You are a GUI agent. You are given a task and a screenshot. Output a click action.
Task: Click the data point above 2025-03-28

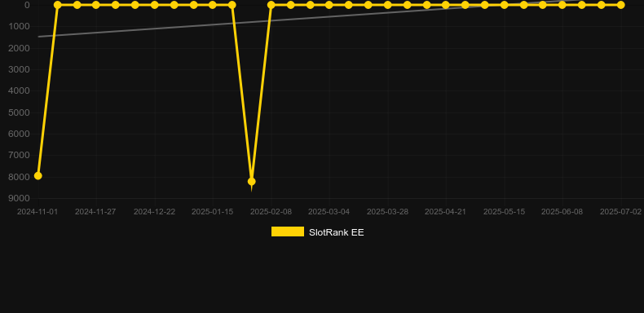[x=387, y=5]
